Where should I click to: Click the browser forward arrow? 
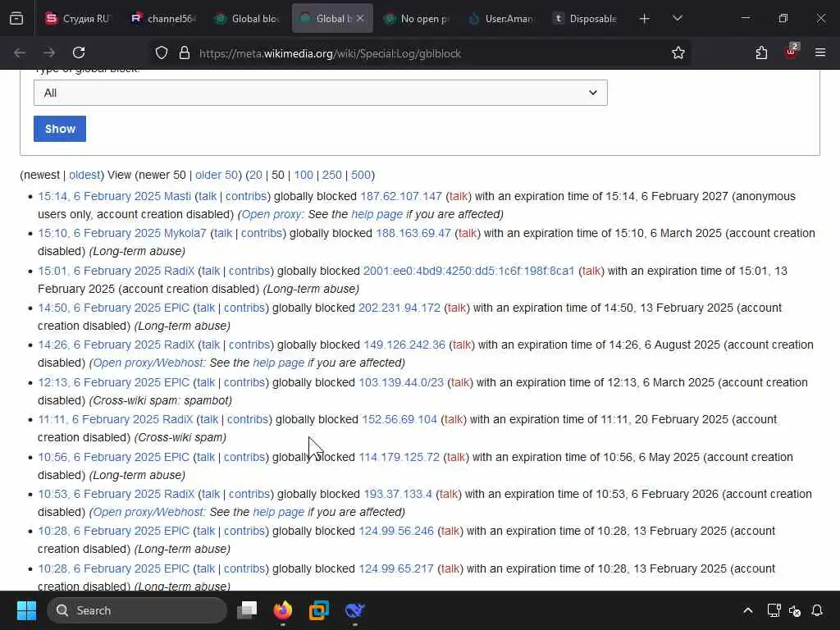tap(48, 53)
